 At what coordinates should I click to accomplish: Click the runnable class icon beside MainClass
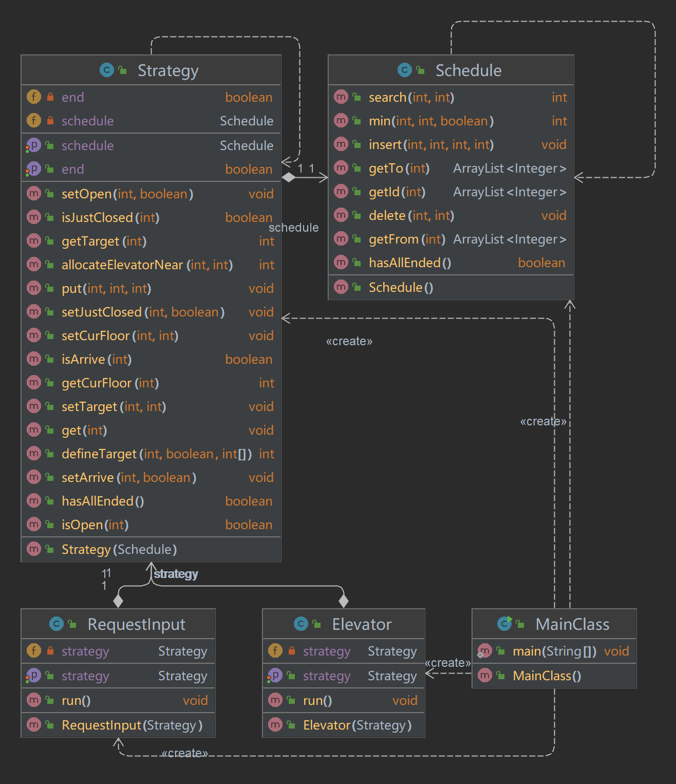click(505, 624)
